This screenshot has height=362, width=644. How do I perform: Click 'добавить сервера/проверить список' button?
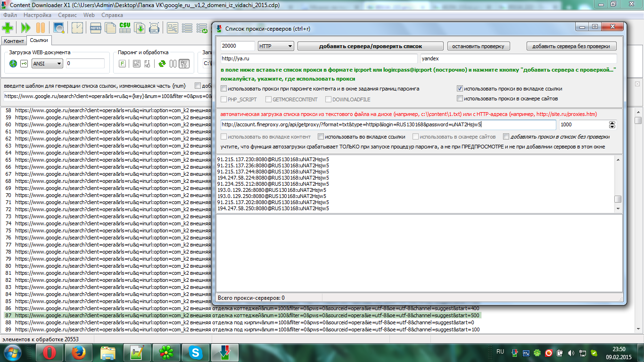click(371, 46)
